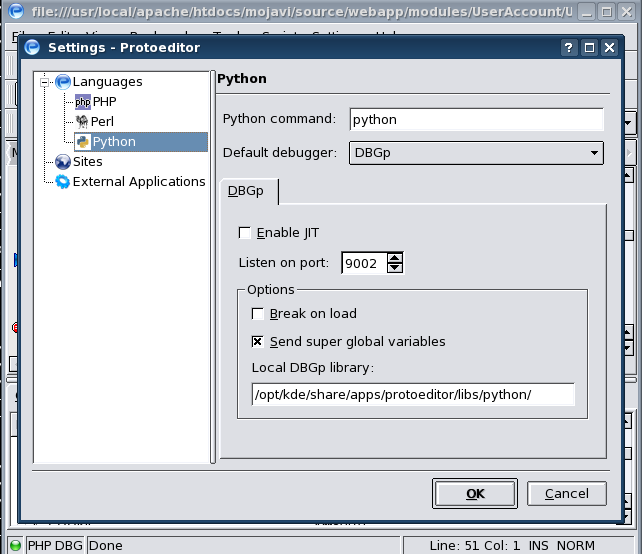Click the What's This help button
642x554 pixels.
pos(569,48)
